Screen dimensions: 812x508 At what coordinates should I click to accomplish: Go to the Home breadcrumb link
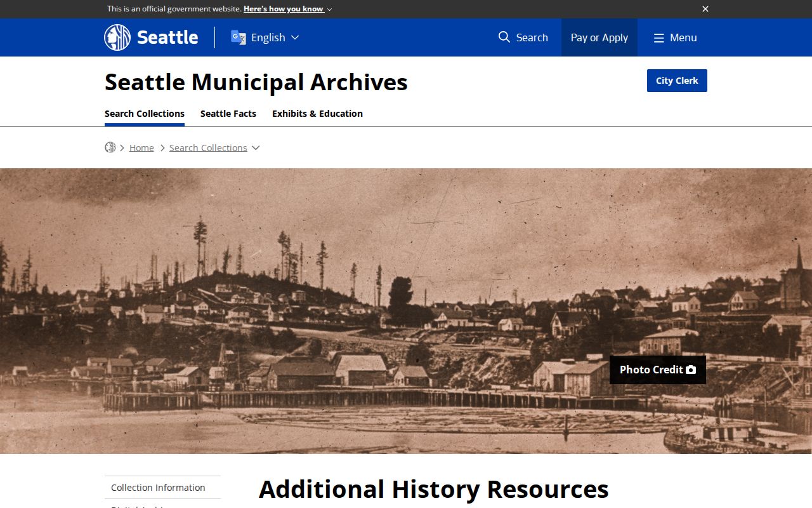(141, 148)
